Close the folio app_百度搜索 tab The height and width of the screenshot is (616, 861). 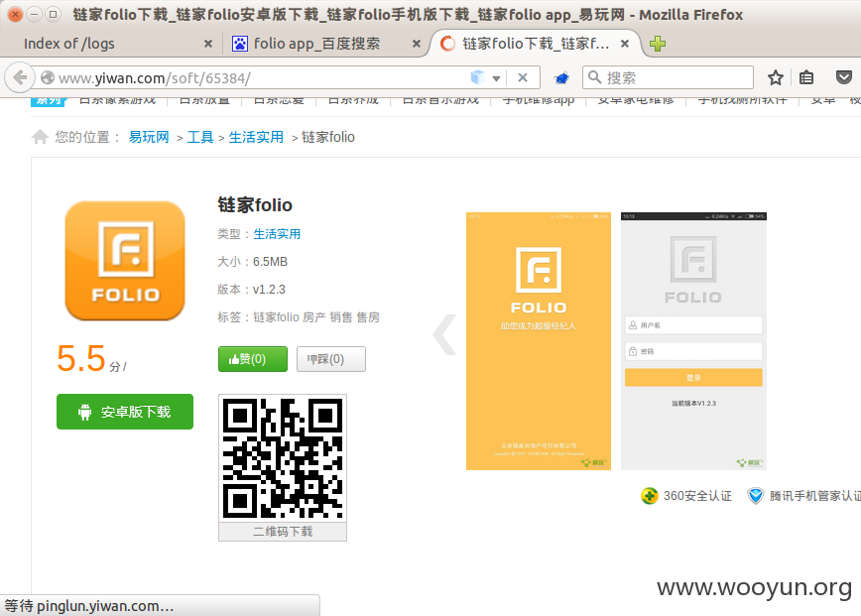coord(417,44)
